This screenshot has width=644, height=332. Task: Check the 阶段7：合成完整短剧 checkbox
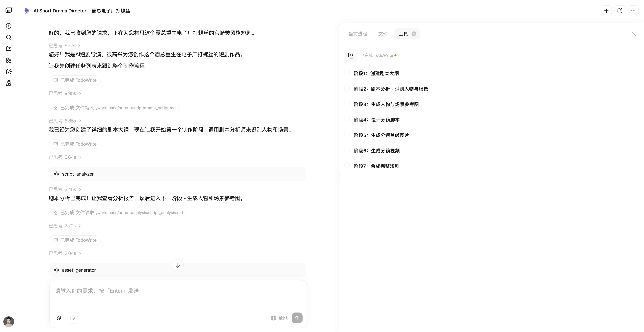(x=347, y=165)
